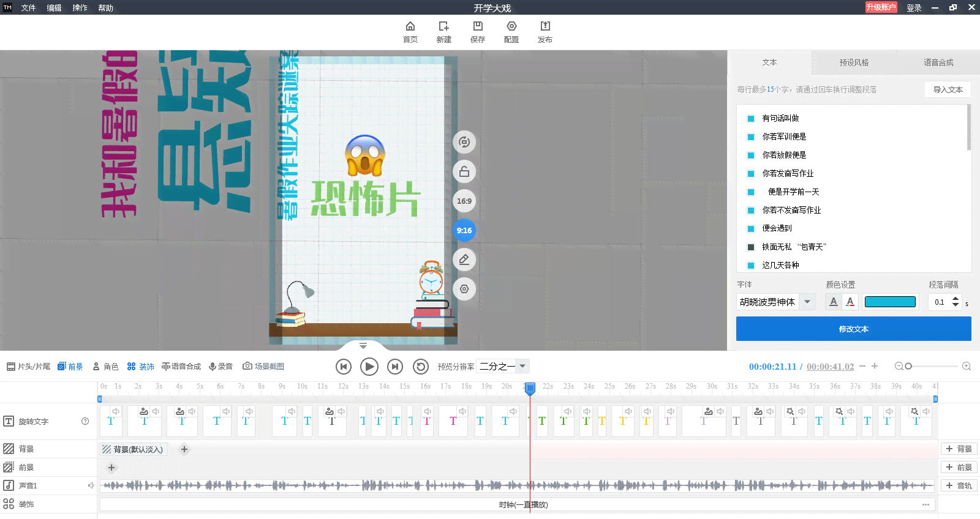Image resolution: width=980 pixels, height=519 pixels.
Task: Click the blue playhead marker at 21s
Action: pyautogui.click(x=530, y=388)
